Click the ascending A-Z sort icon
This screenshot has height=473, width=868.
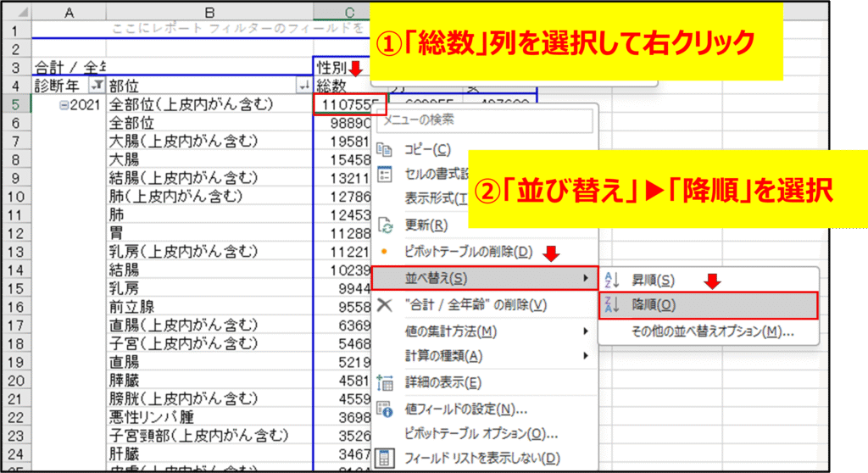615,280
